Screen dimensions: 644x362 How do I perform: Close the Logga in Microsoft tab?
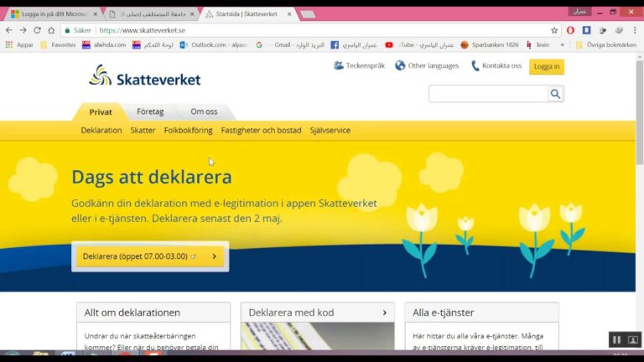[x=96, y=14]
